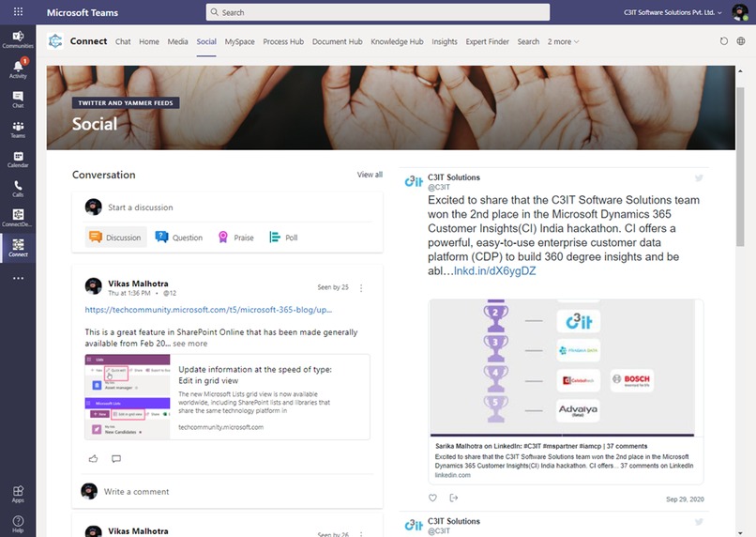This screenshot has height=537, width=756.
Task: Click the scrollbar down arrow
Action: pos(741,532)
